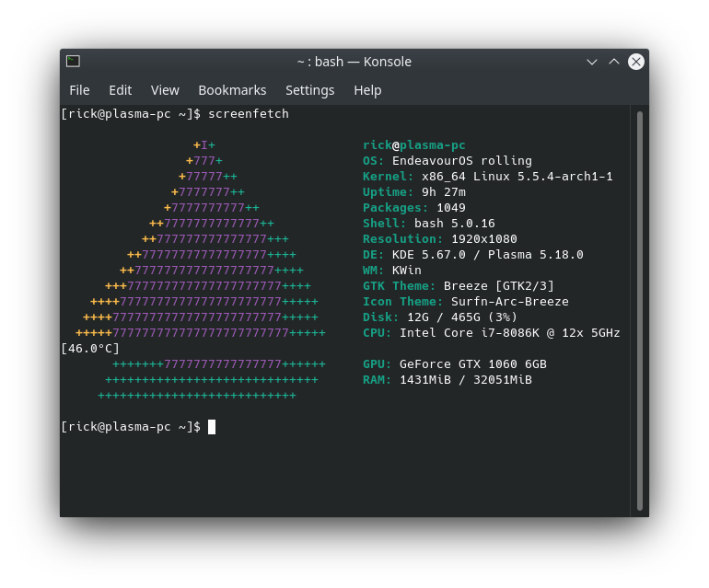Click the terminal cursor block at the prompt
The image size is (709, 588).
(x=212, y=427)
